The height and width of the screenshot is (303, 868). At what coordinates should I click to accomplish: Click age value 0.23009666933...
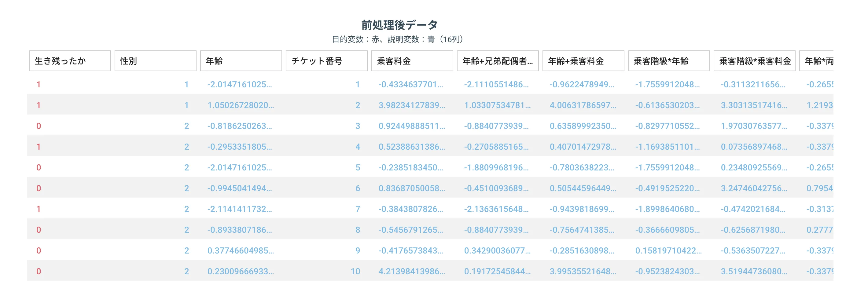(241, 271)
